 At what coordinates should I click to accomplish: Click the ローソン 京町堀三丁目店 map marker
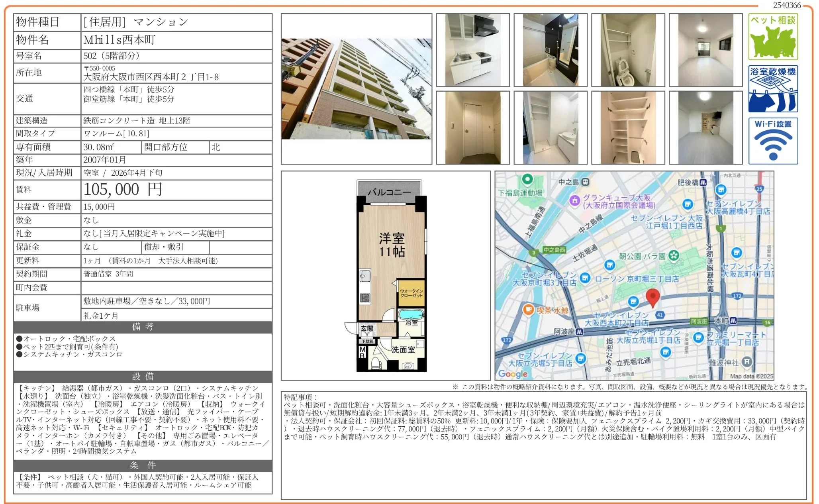click(x=584, y=278)
